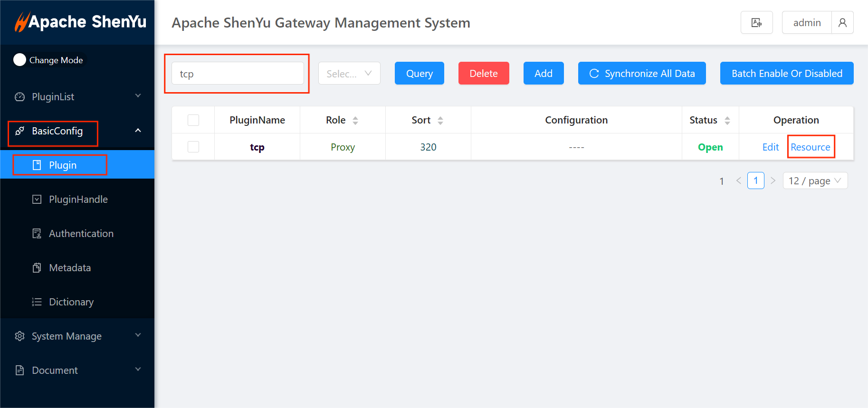Toggle the Change Mode switch
Viewport: 868px width, 408px height.
click(x=19, y=60)
